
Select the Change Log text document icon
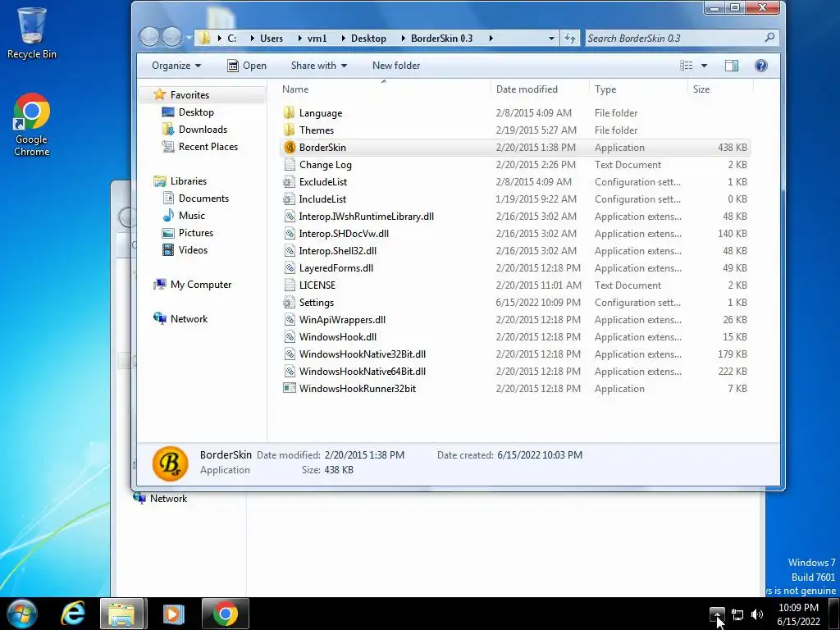(x=290, y=164)
